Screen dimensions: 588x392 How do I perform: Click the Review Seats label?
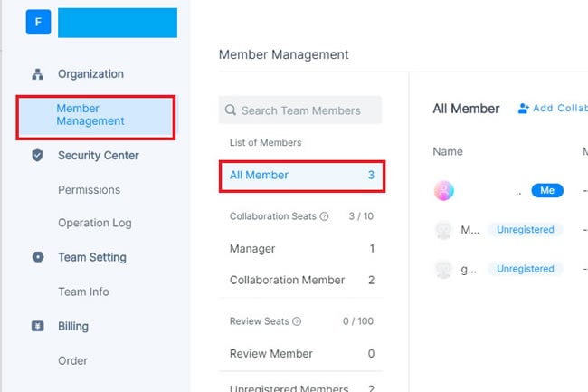point(260,321)
